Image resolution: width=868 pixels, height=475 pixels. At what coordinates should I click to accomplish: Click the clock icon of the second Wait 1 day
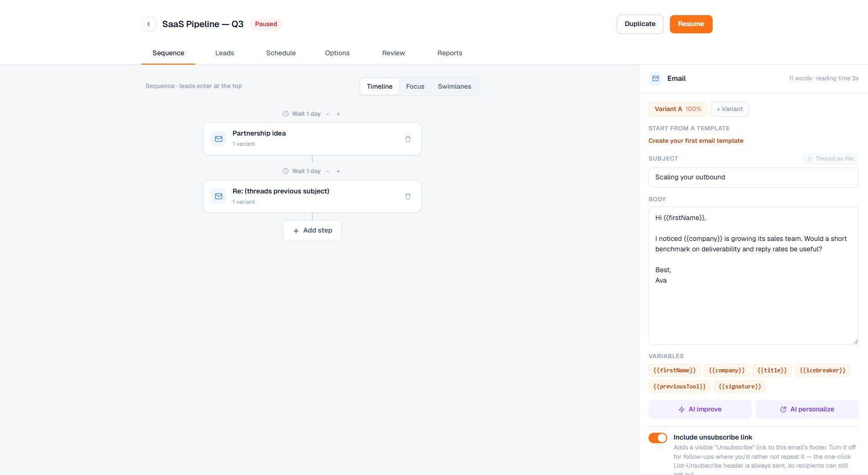286,171
